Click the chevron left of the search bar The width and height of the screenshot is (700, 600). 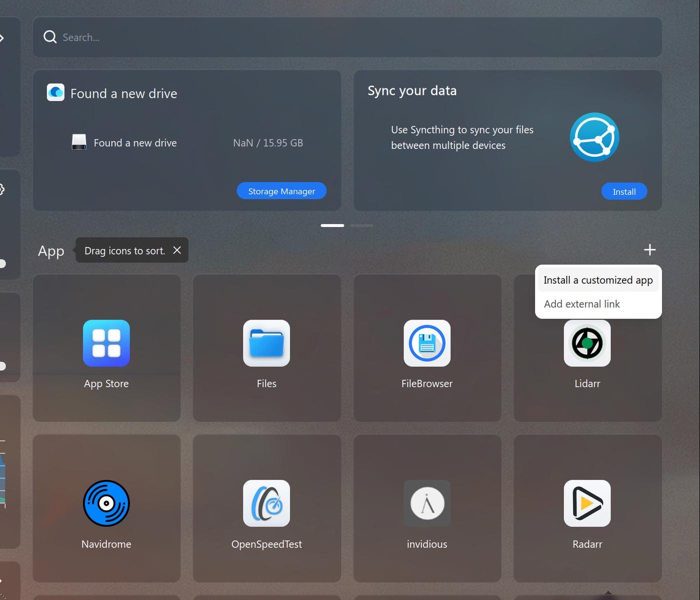tap(2, 38)
